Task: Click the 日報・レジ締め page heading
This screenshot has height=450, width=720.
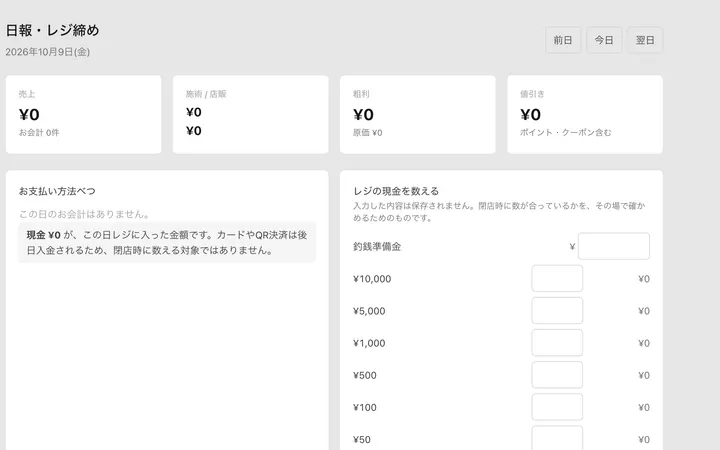Action: pyautogui.click(x=52, y=30)
